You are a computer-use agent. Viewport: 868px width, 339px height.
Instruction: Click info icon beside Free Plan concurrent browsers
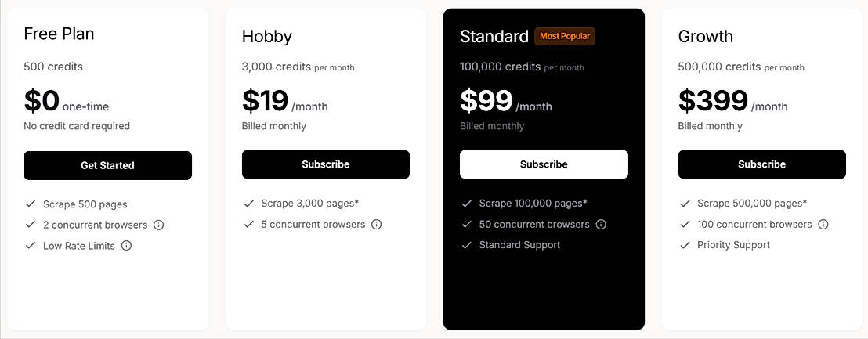[158, 225]
